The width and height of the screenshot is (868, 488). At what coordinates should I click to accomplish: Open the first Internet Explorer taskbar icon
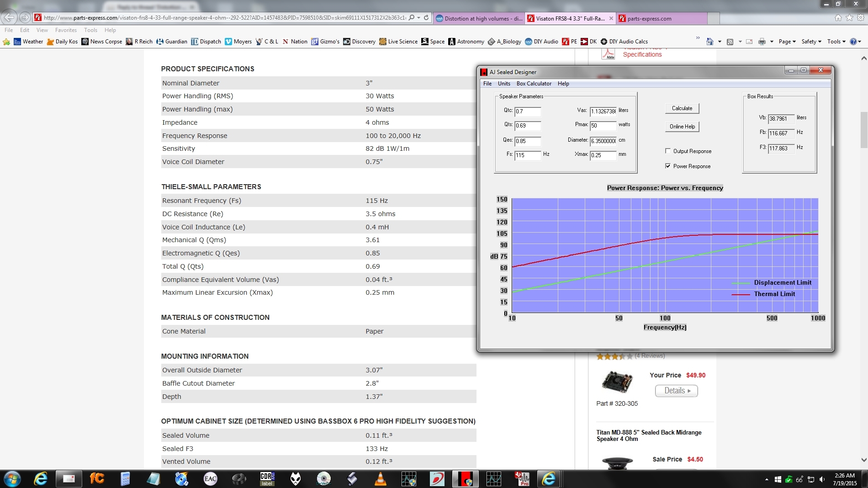pyautogui.click(x=41, y=479)
